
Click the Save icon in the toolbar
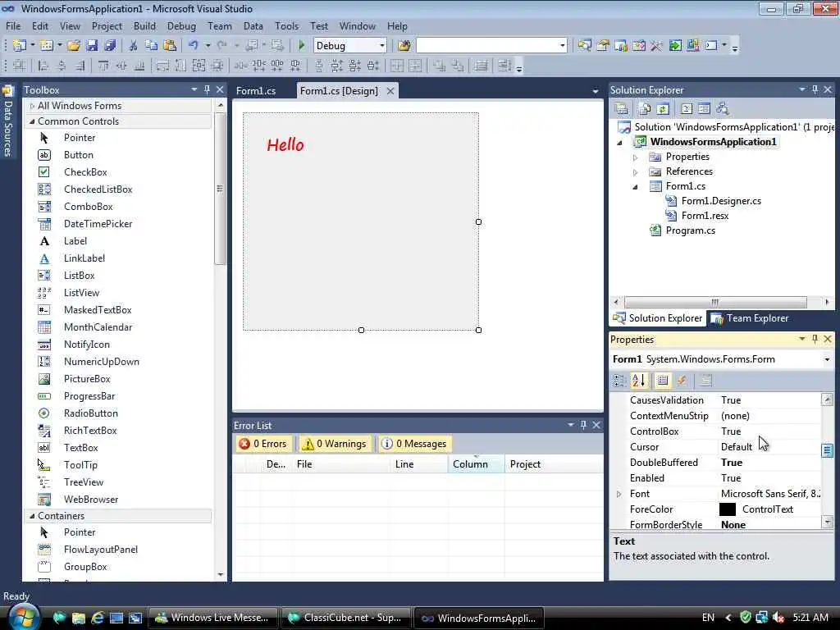pyautogui.click(x=92, y=46)
